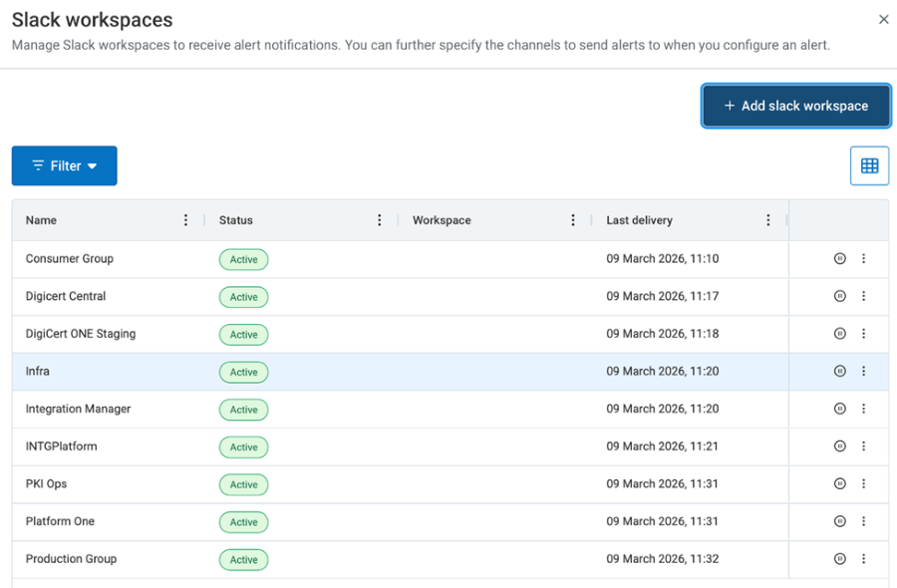Open the Filter dropdown
Screen dimensions: 897x588
[x=65, y=166]
